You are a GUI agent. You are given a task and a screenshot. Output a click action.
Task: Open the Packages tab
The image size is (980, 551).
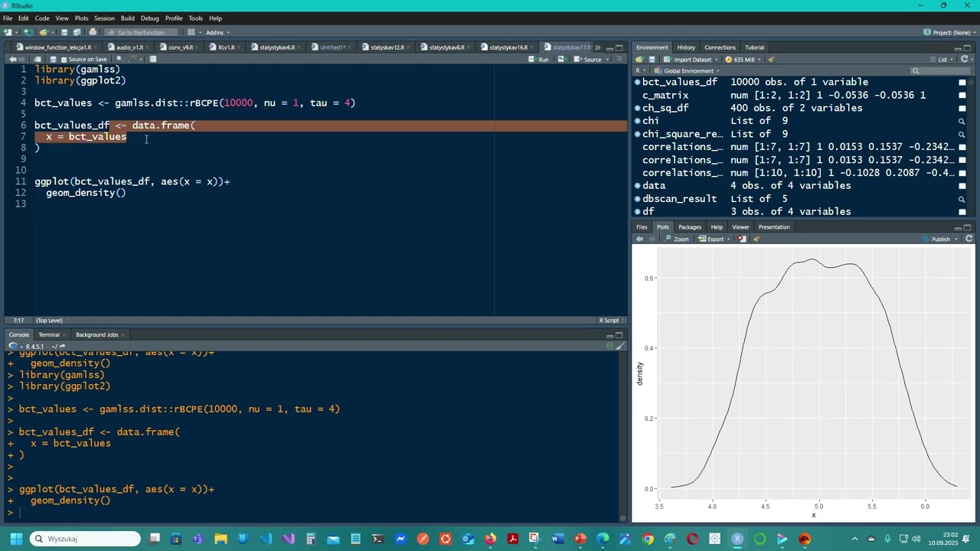pyautogui.click(x=689, y=227)
